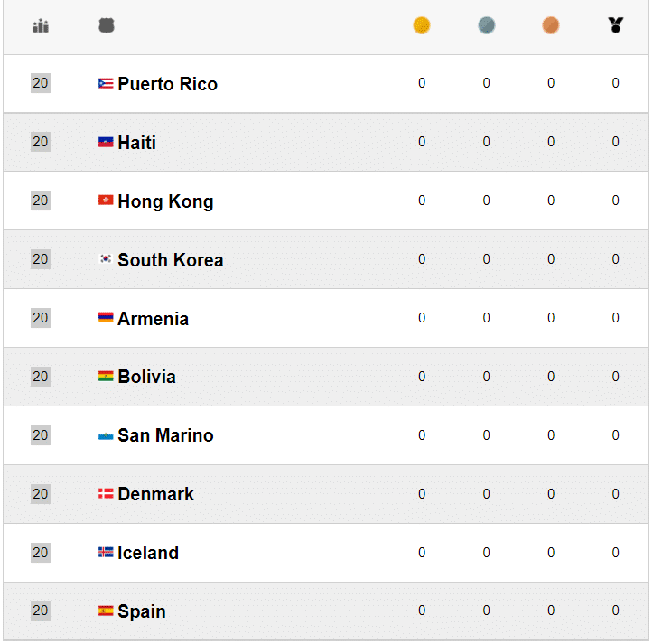Screen dimensions: 653x644
Task: Click the Puerto Rico flag icon
Action: click(106, 84)
